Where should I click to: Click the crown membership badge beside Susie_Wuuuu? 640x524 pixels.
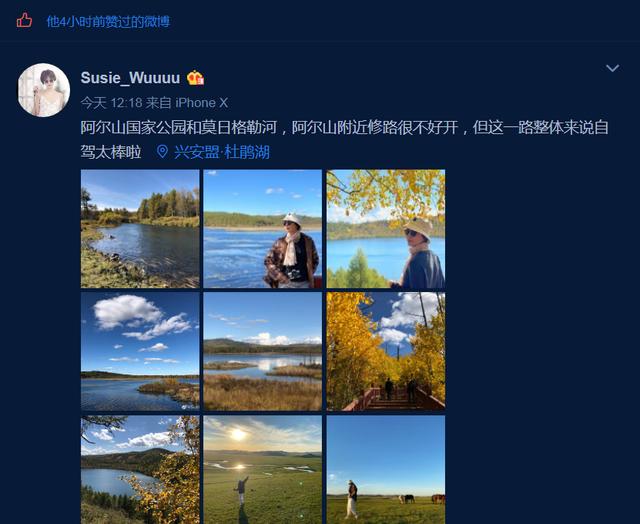(x=196, y=78)
